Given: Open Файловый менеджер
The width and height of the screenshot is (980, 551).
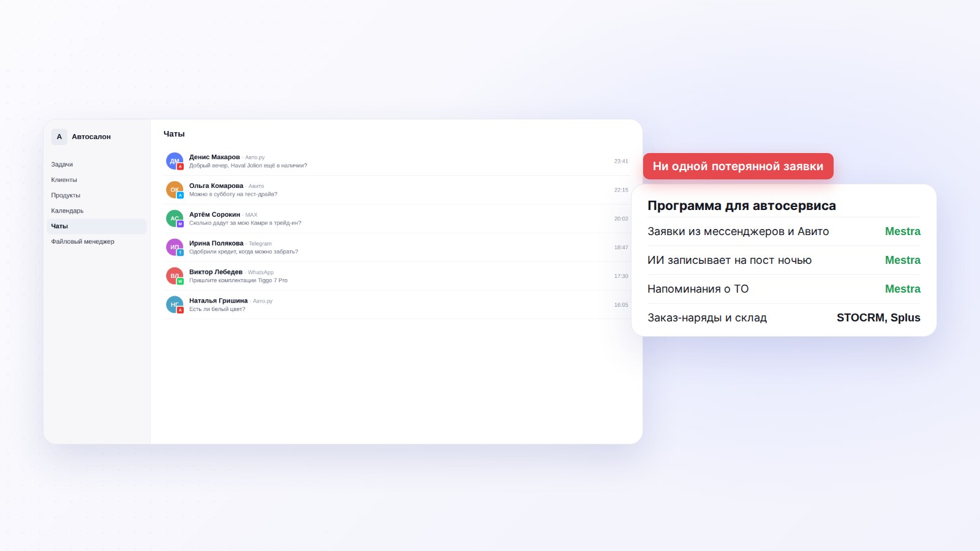Looking at the screenshot, I should click(x=97, y=241).
